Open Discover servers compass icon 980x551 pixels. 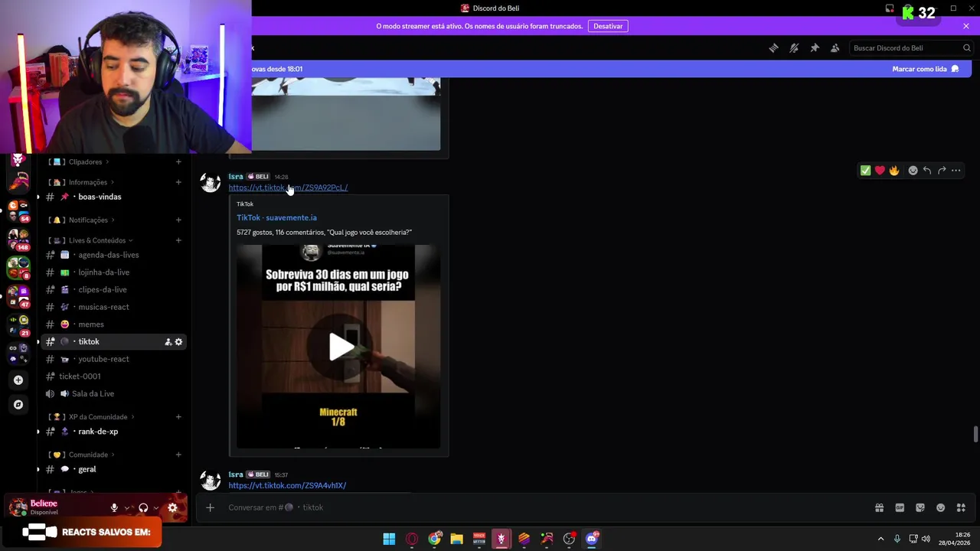[x=18, y=404]
